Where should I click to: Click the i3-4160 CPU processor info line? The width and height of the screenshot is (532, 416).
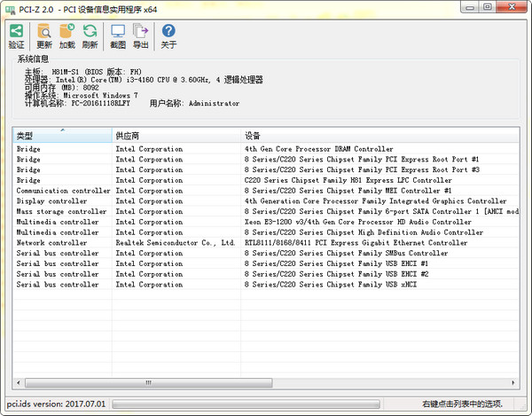(144, 80)
